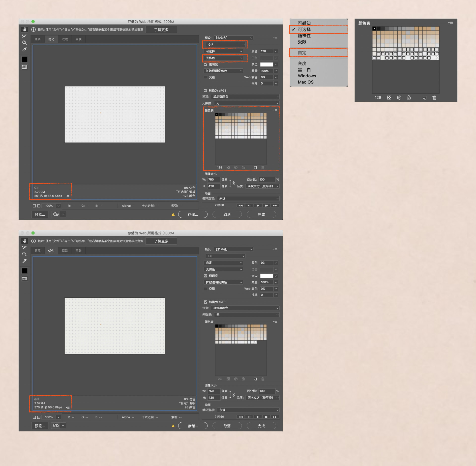Screen dimensions: 476x466
Task: Click trash icon in enlarged 颜色表 panel
Action: point(434,98)
